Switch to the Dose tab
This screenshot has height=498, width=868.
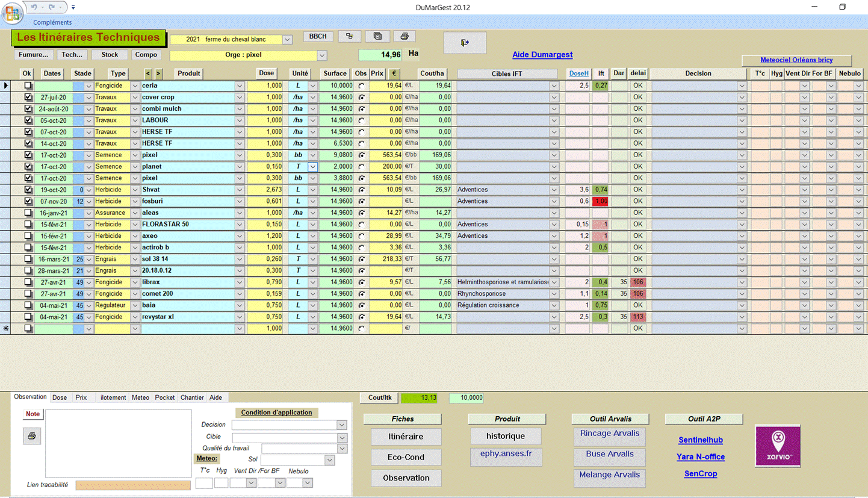pyautogui.click(x=60, y=397)
